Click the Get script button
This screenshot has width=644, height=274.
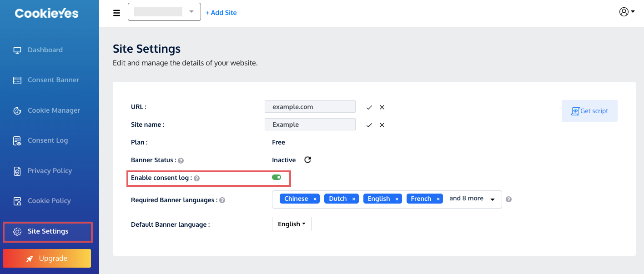coord(589,111)
